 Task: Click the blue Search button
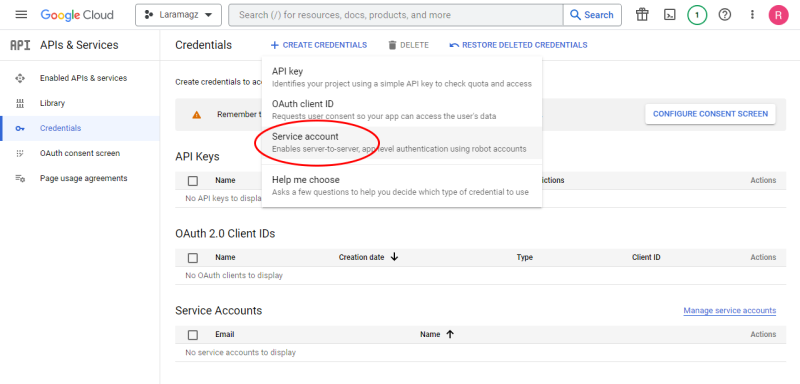pyautogui.click(x=592, y=15)
